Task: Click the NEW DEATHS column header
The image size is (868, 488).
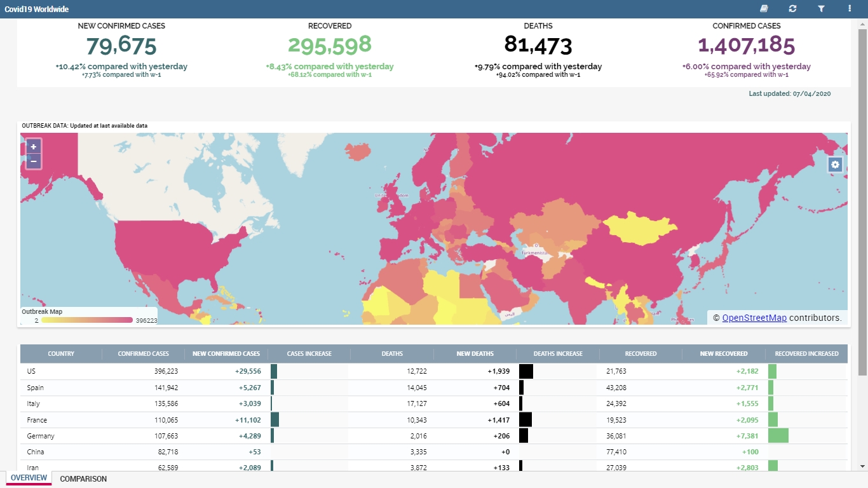Action: click(x=475, y=354)
